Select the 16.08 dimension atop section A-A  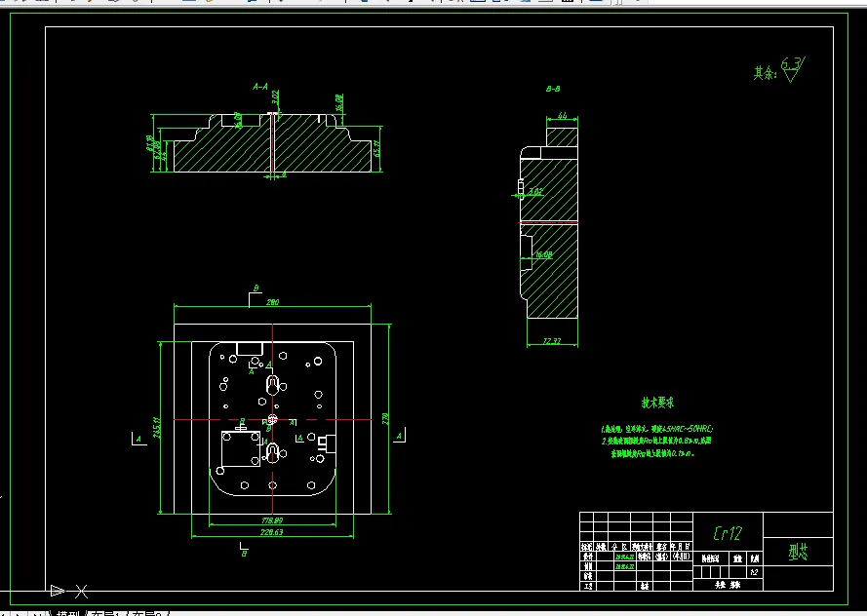coord(339,101)
